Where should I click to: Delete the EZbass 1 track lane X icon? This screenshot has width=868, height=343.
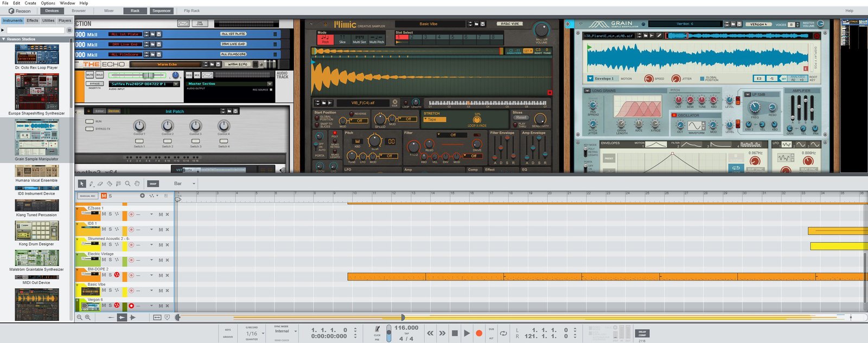(167, 215)
